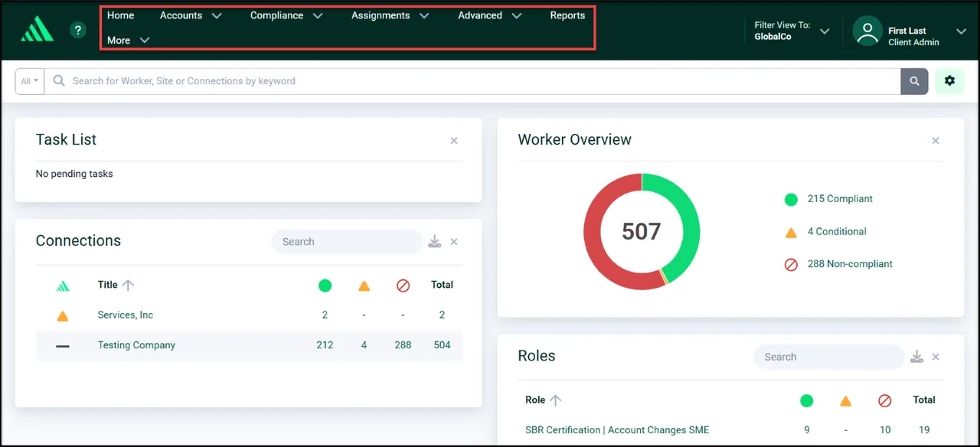Click the 4 Conditional legend link
Screen dimensions: 980x447
click(x=837, y=231)
